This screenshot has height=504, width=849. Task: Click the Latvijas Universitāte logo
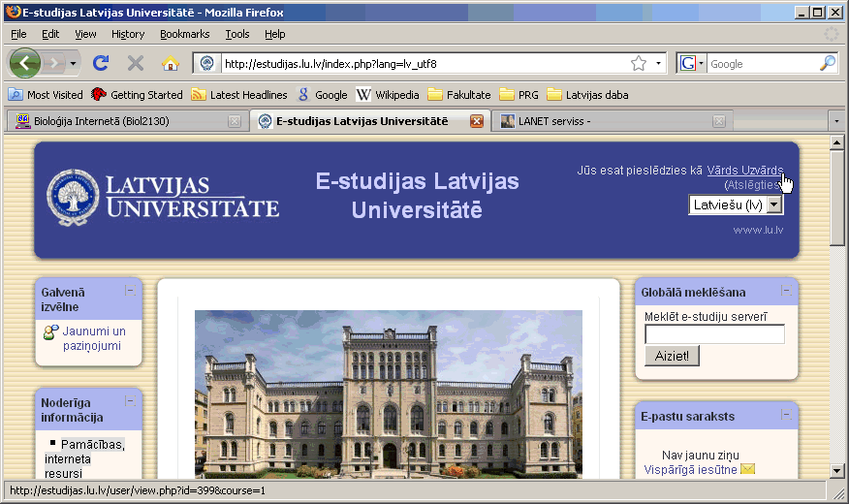point(163,197)
